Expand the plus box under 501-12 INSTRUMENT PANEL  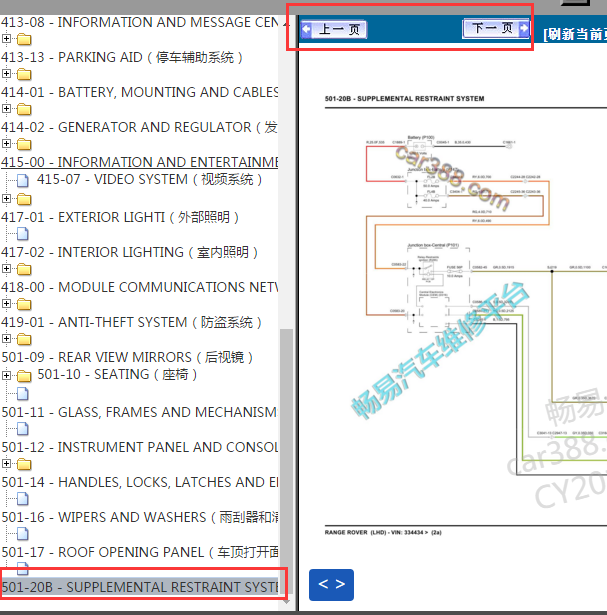tap(6, 464)
